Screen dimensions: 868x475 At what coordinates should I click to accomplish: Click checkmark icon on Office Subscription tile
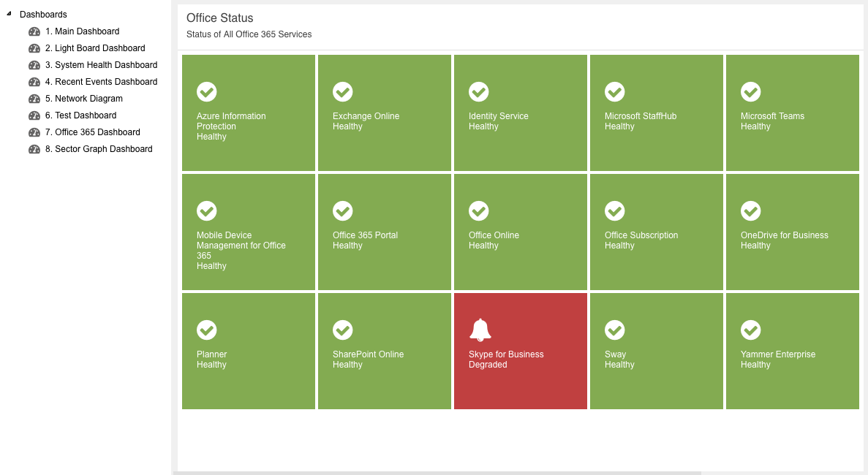click(x=614, y=210)
